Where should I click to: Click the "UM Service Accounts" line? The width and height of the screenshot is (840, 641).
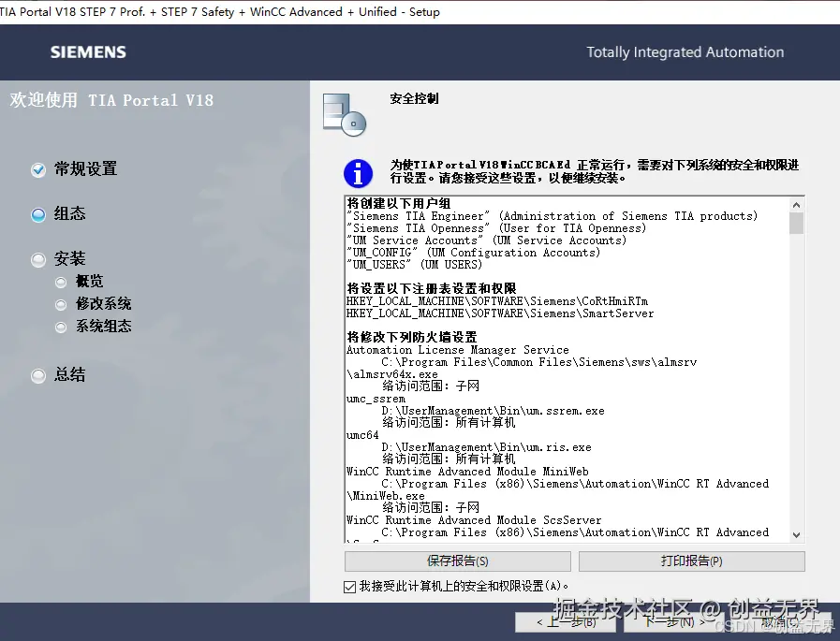(486, 240)
